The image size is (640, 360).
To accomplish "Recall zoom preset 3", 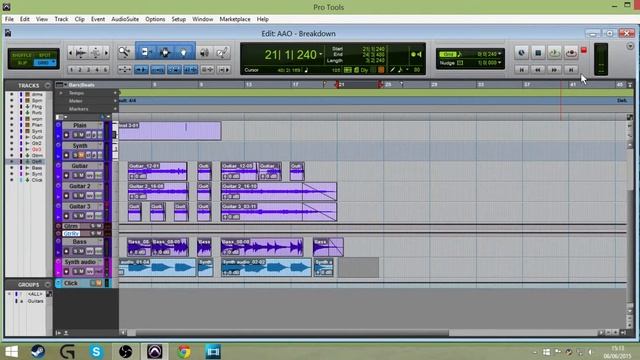I will click(x=89, y=70).
